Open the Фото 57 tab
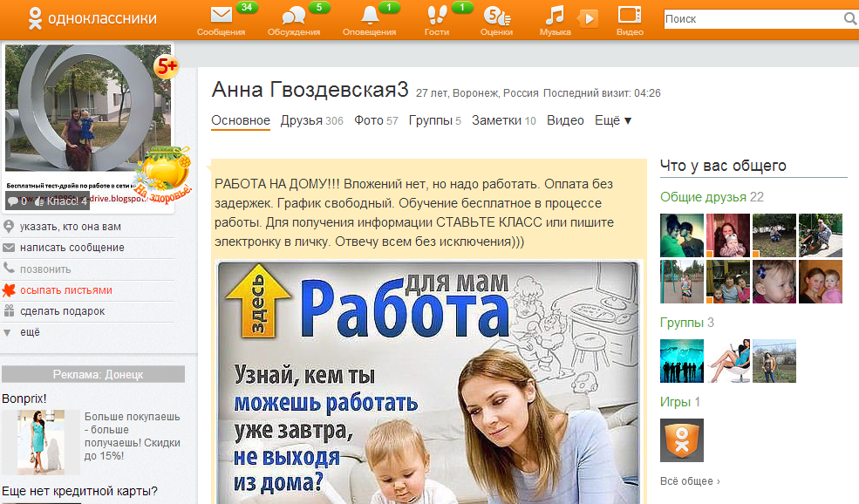The width and height of the screenshot is (859, 504). click(376, 120)
